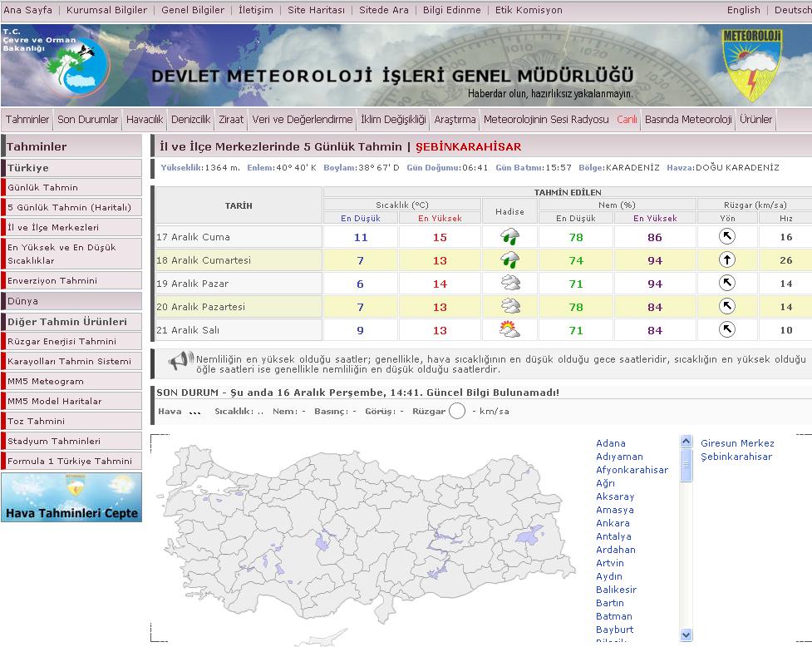Open the Tahminler top menu

click(x=27, y=120)
